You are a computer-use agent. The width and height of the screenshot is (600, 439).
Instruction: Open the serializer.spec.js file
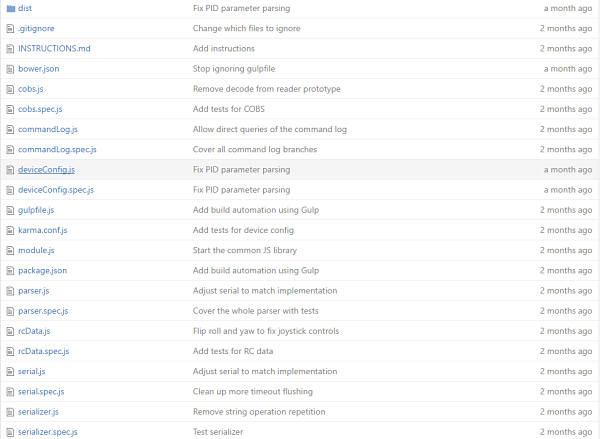coord(48,432)
